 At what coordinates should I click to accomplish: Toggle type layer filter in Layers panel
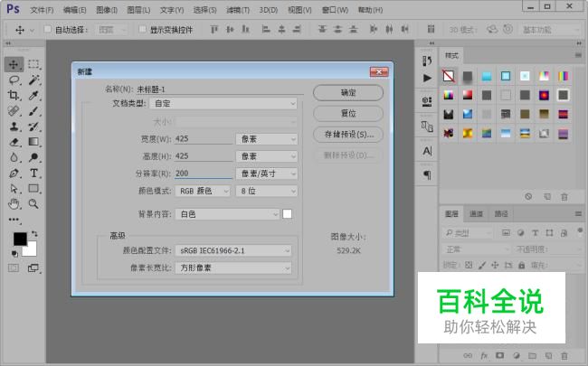click(536, 232)
